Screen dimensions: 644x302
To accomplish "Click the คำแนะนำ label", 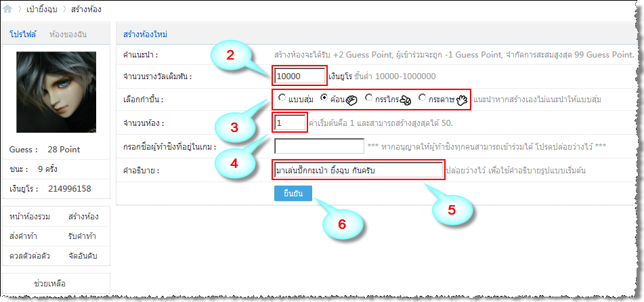I will click(140, 54).
